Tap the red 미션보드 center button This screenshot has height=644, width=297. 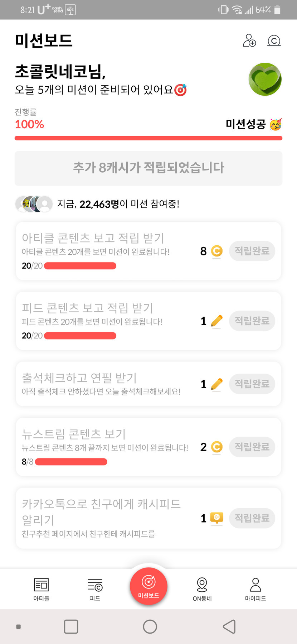(148, 586)
